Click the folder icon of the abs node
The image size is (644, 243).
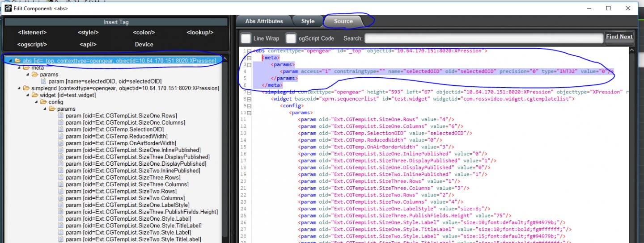pos(17,61)
